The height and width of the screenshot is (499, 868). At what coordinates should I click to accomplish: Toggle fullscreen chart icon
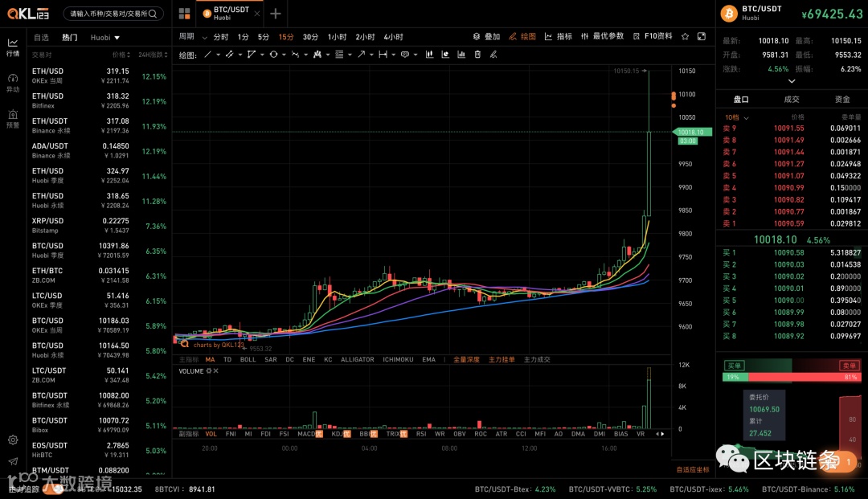702,36
